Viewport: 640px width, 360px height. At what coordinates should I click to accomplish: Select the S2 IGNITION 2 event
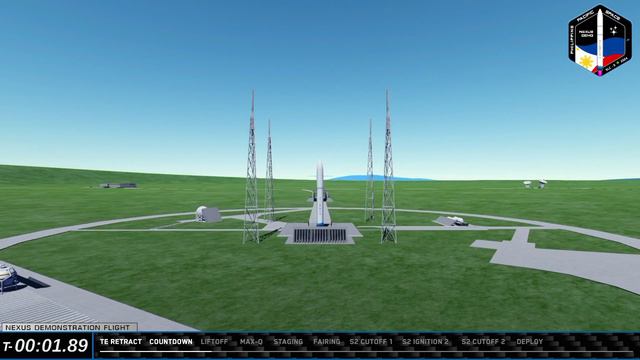pyautogui.click(x=425, y=342)
